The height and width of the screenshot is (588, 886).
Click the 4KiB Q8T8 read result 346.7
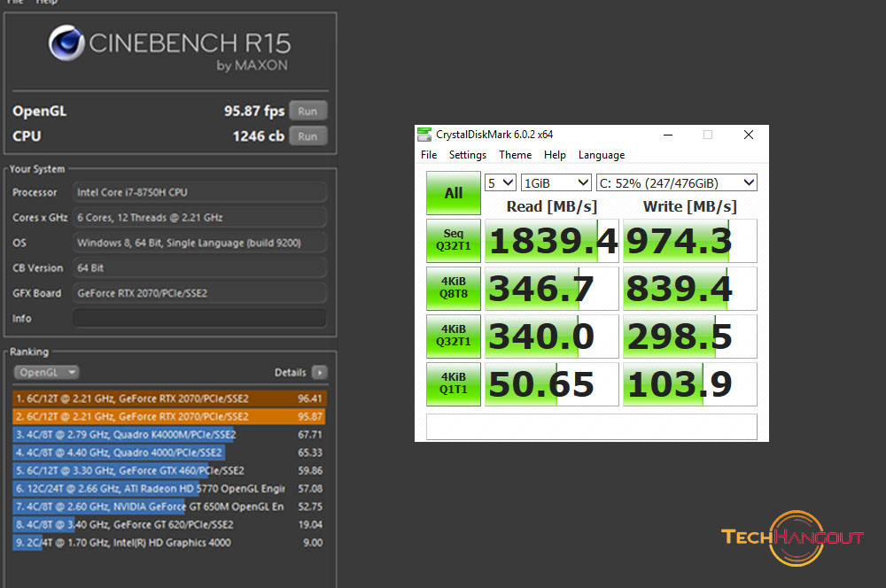coord(552,288)
